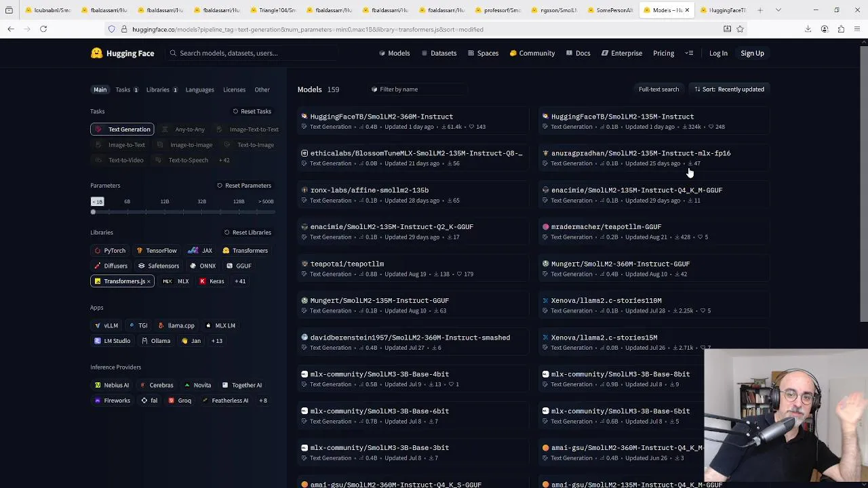The image size is (868, 488).
Task: Toggle the Text Generation task filter
Action: pos(122,129)
